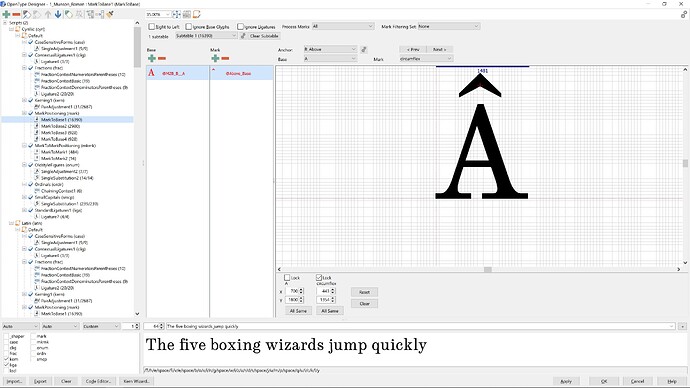The image size is (690, 388).
Task: Click the tree-structure icon in left toolbar
Action: point(90,15)
